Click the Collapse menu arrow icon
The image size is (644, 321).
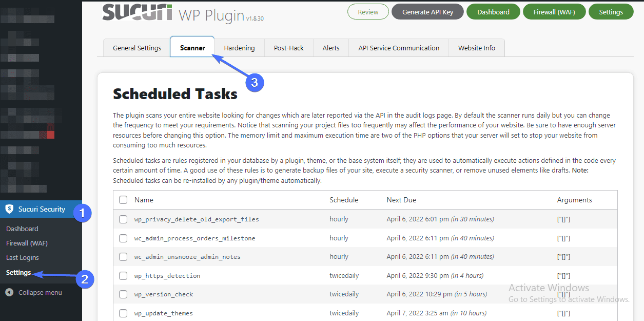[9, 292]
